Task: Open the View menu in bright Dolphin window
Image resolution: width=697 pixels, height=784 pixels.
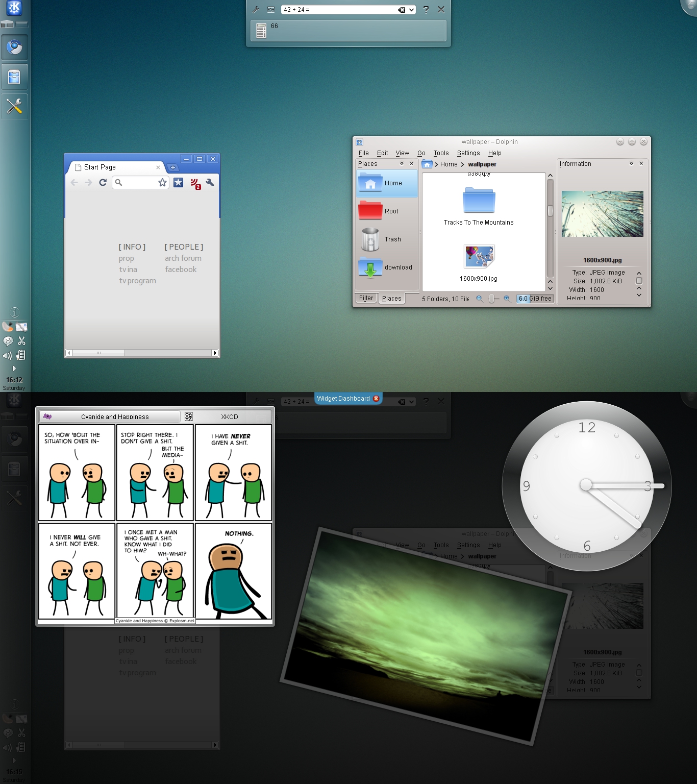Action: [x=403, y=153]
